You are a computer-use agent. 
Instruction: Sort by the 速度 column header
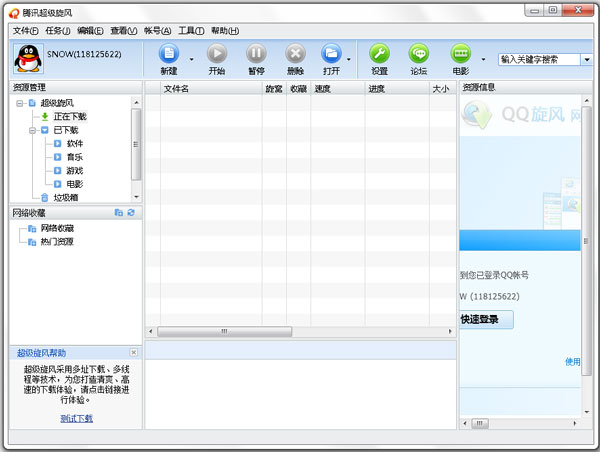338,89
